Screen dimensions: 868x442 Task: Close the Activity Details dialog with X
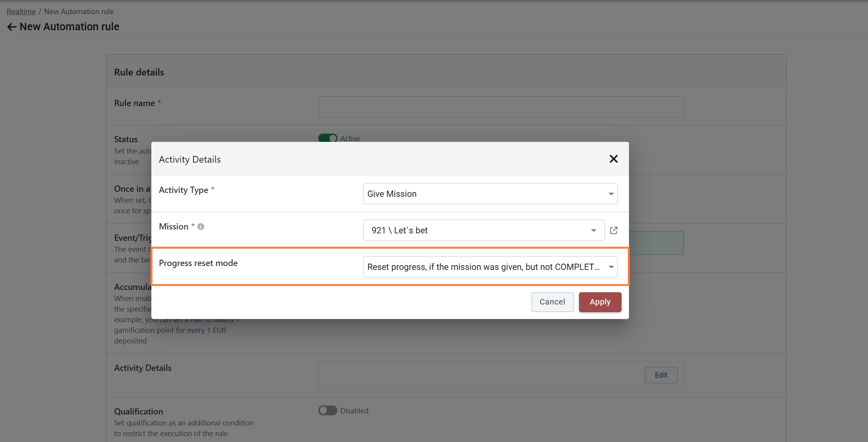(613, 159)
